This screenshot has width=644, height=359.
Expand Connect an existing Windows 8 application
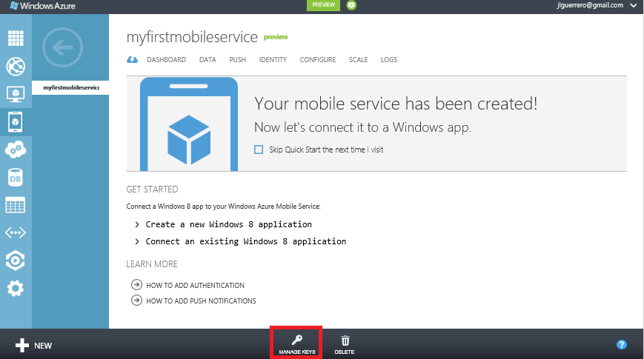[245, 241]
